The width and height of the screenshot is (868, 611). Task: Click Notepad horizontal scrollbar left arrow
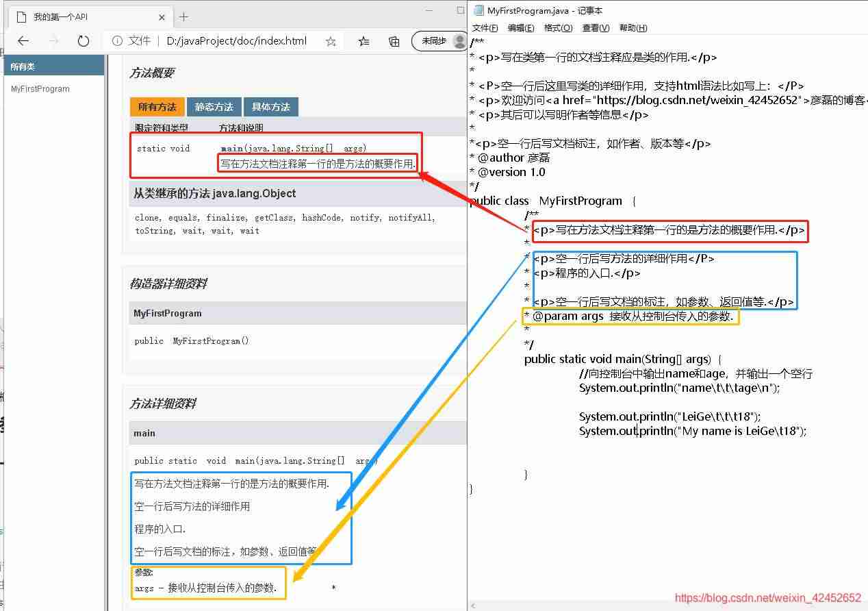(x=474, y=606)
